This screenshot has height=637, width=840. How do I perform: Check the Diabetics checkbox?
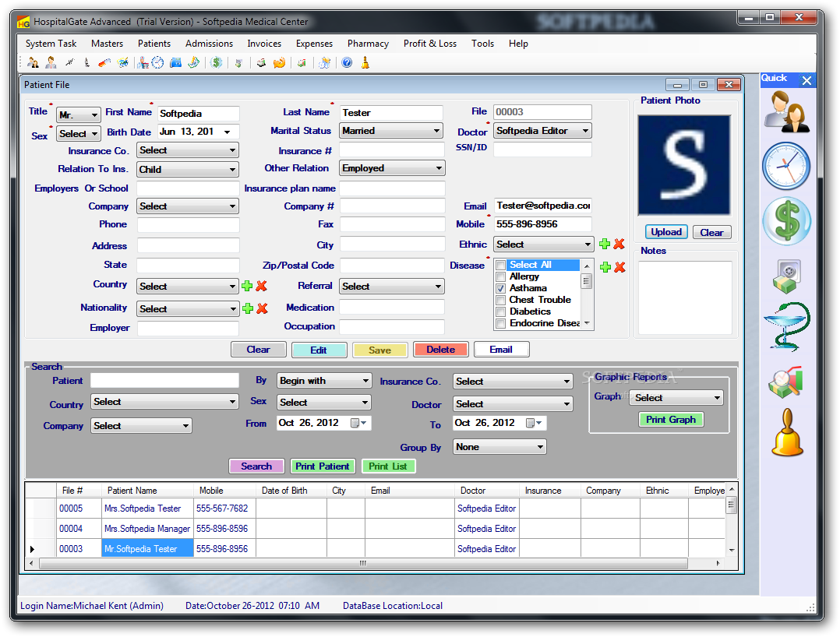tap(501, 311)
